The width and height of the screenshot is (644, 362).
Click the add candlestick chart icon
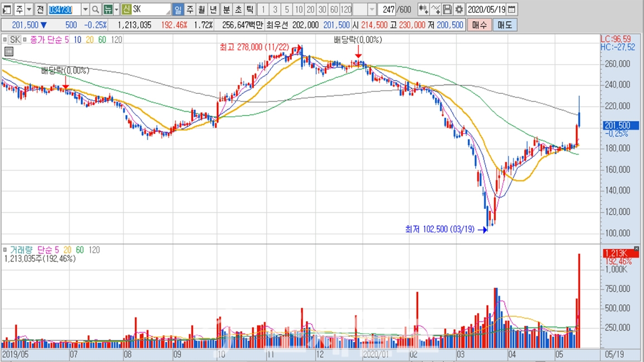click(424, 9)
